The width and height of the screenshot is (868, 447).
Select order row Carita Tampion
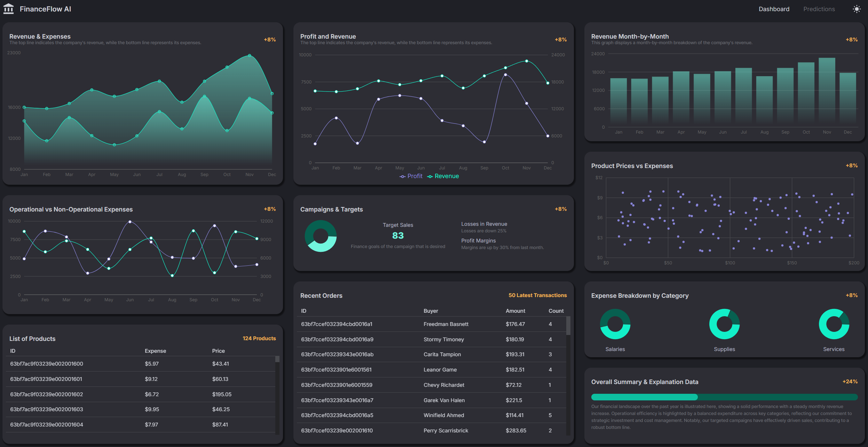(x=431, y=354)
